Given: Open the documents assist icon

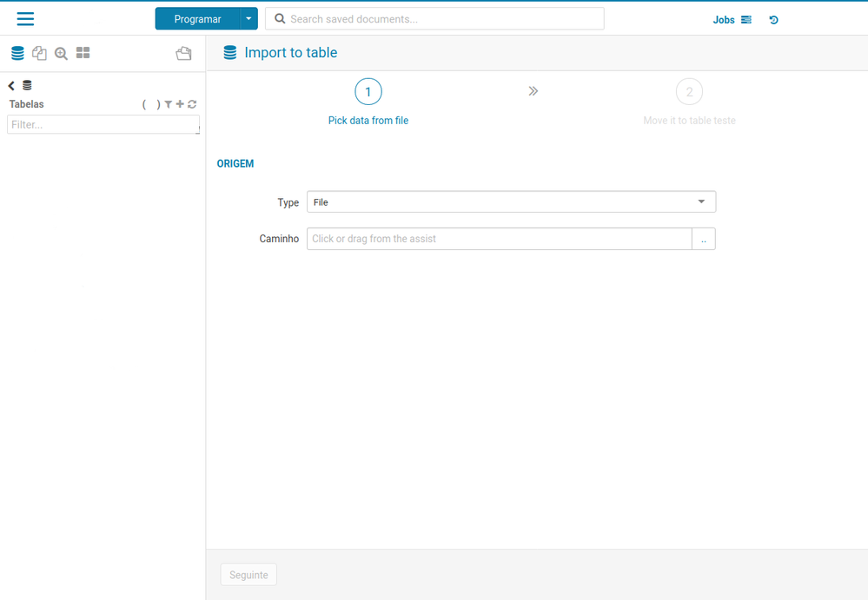Looking at the screenshot, I should pos(39,53).
